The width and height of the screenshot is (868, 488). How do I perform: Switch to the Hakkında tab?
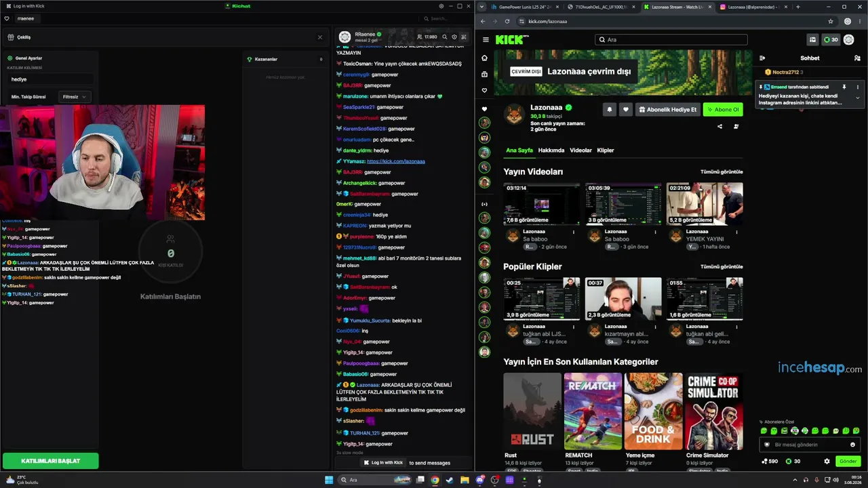pyautogui.click(x=551, y=150)
